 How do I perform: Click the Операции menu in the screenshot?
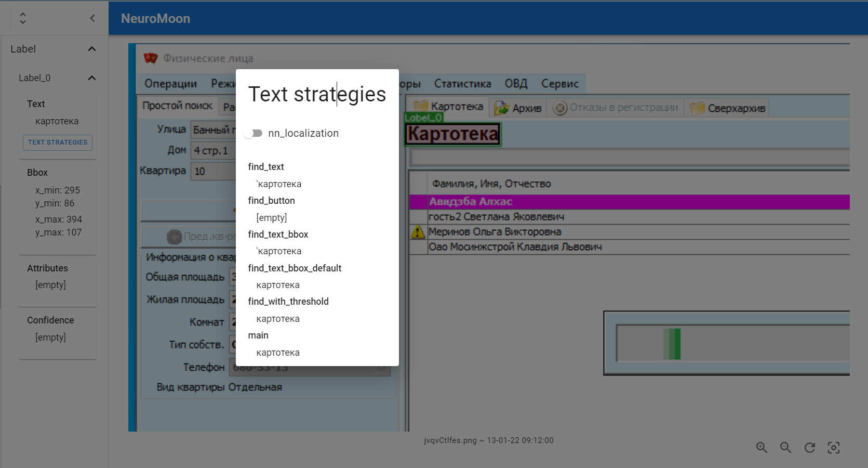pos(170,84)
